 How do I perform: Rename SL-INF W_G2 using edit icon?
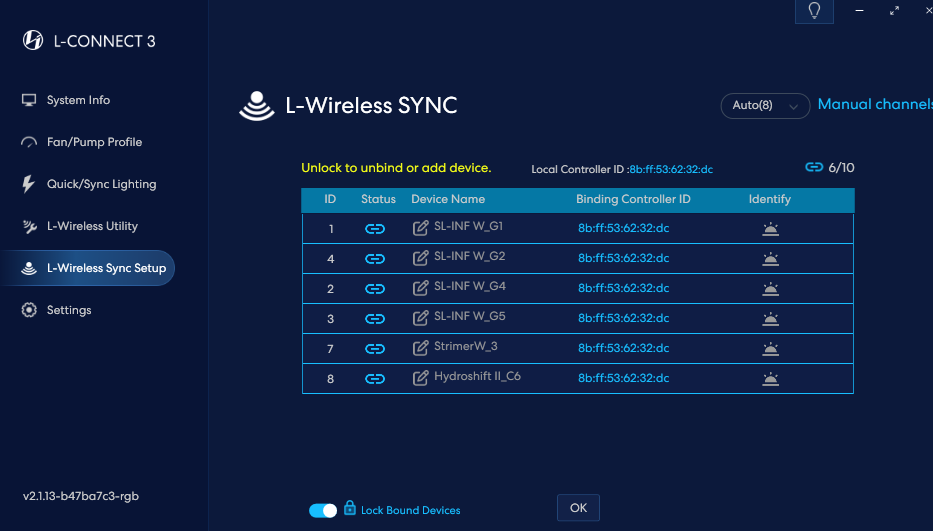click(x=421, y=258)
